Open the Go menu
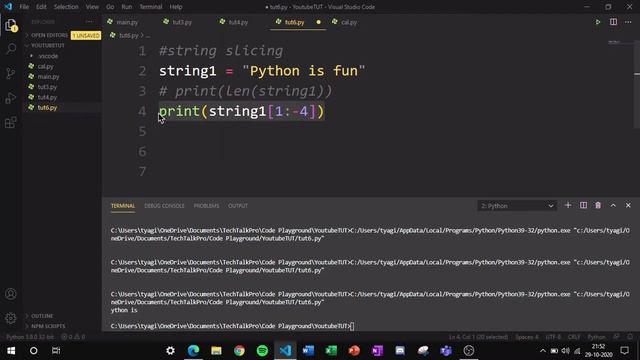The width and height of the screenshot is (640, 360). 110,7
